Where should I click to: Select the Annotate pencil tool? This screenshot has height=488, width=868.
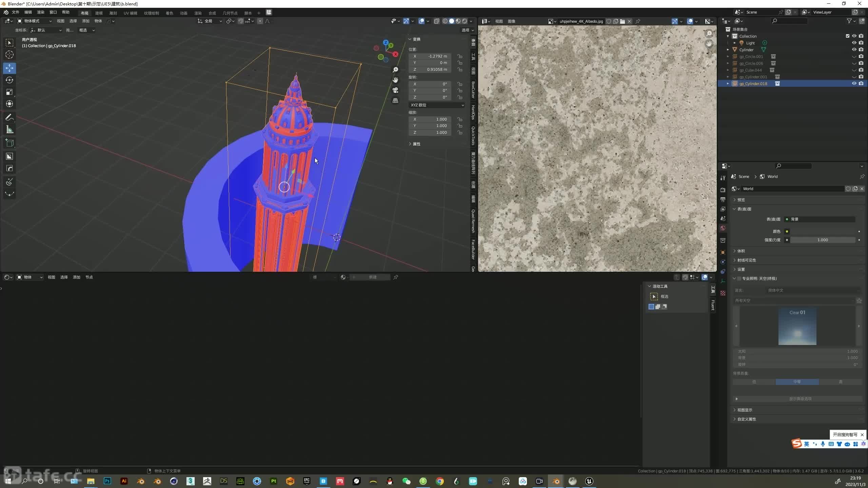pyautogui.click(x=9, y=117)
